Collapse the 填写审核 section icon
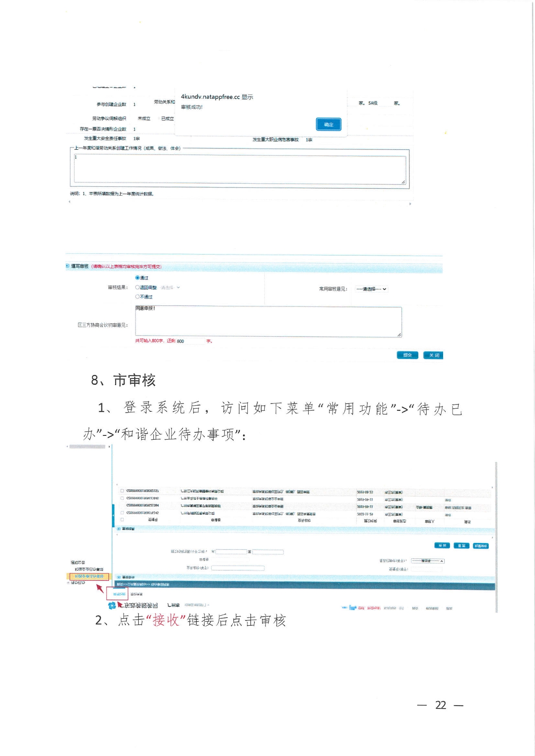The width and height of the screenshot is (535, 756). click(67, 266)
